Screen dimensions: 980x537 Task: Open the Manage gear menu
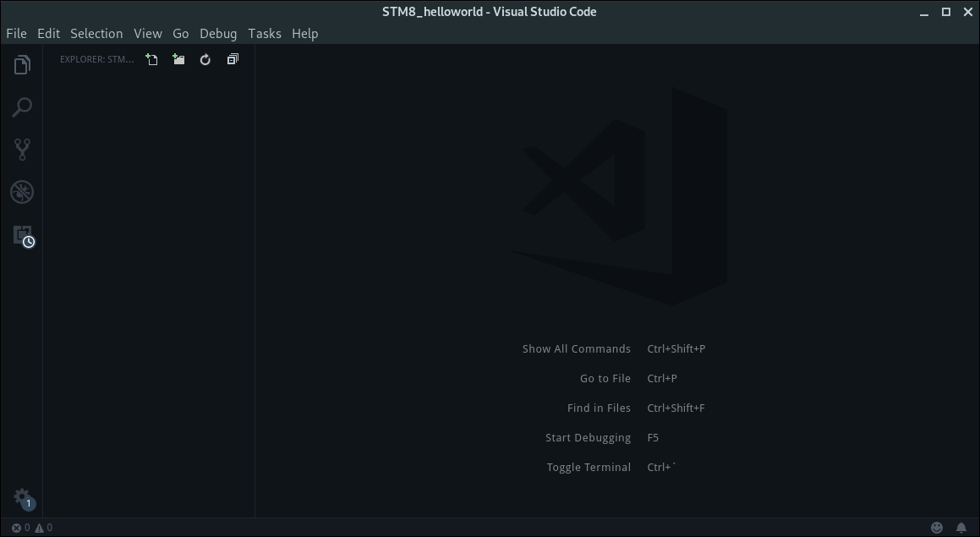point(23,499)
